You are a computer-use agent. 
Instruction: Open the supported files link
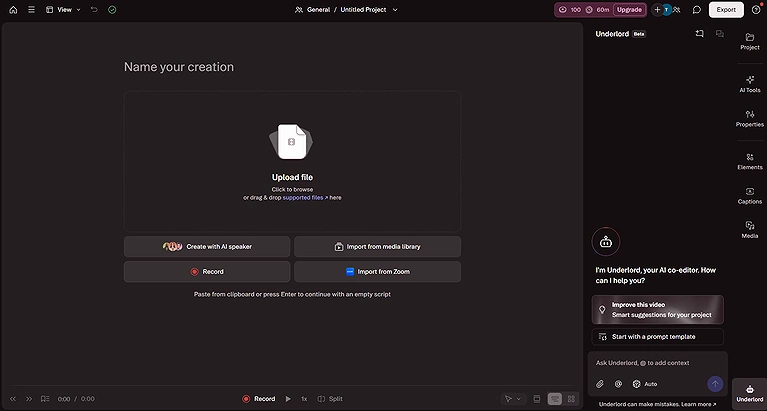[305, 198]
